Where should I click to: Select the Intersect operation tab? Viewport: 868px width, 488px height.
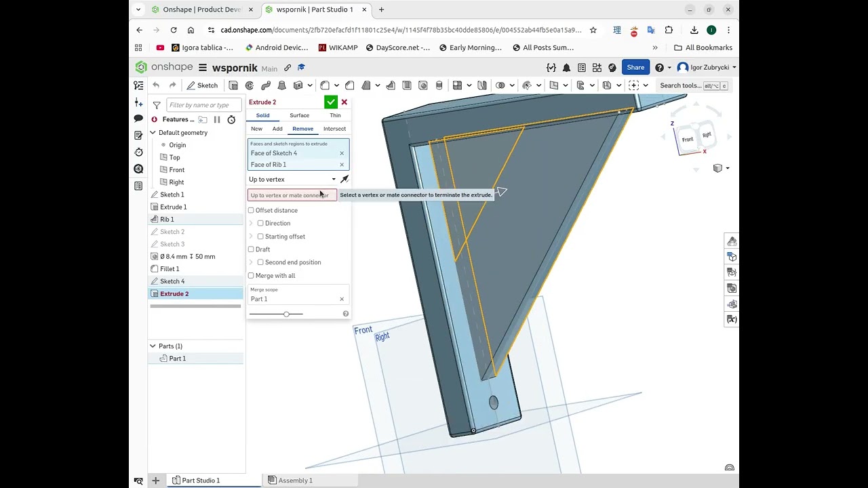click(334, 129)
